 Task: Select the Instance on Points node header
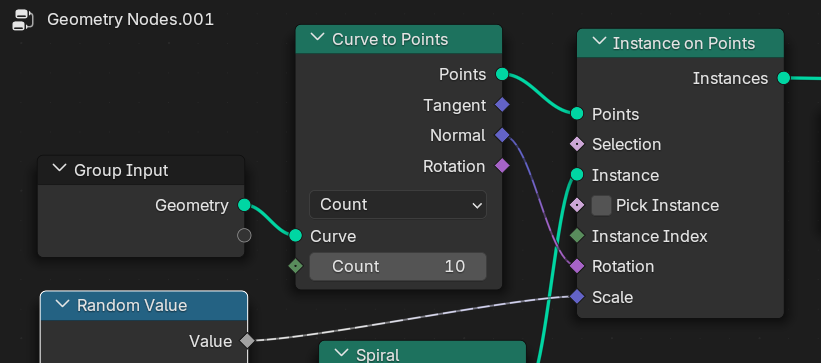coord(680,43)
